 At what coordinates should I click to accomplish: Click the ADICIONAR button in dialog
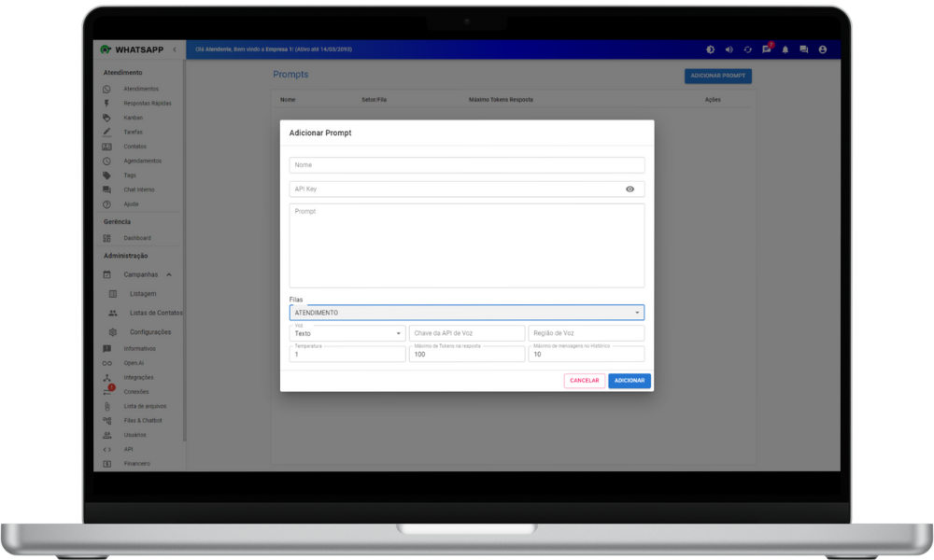click(630, 381)
